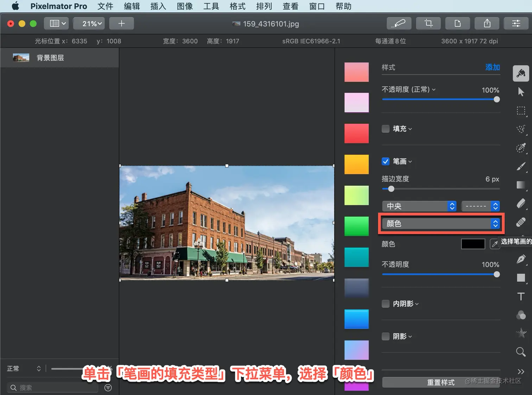Open the 图像 menu
The width and height of the screenshot is (532, 395).
(185, 6)
